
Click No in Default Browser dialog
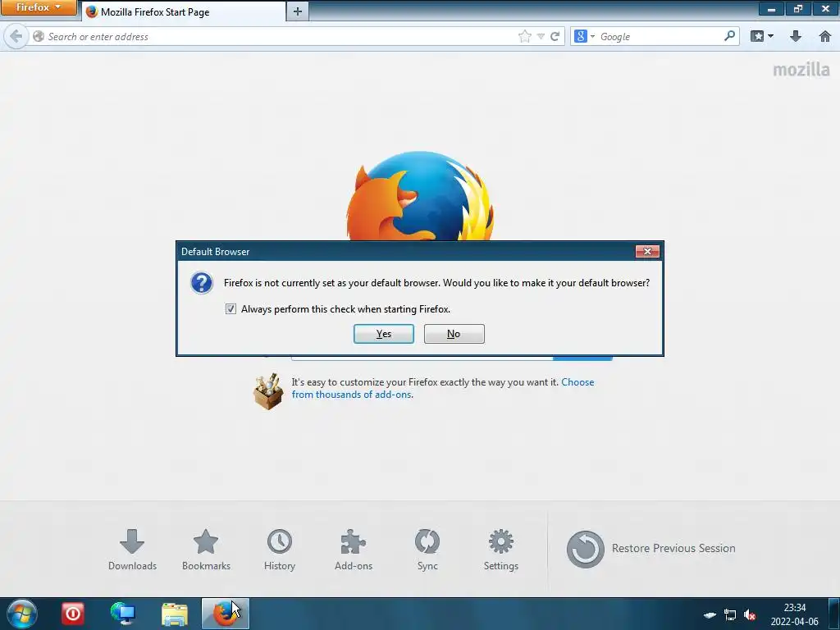click(454, 334)
